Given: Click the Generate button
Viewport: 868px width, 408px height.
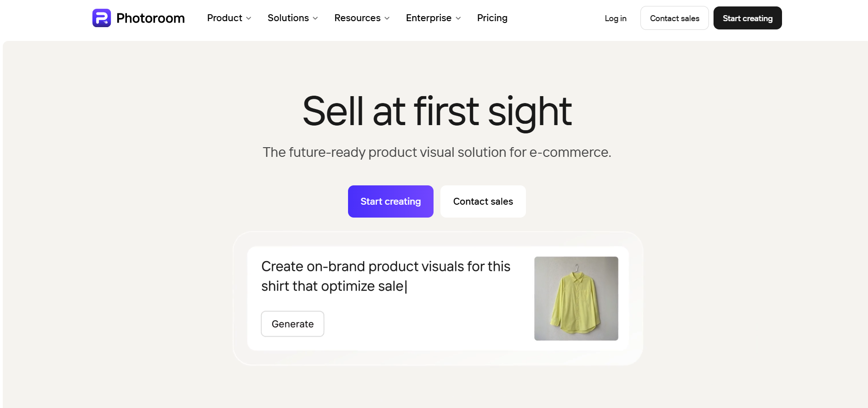Looking at the screenshot, I should [x=292, y=324].
